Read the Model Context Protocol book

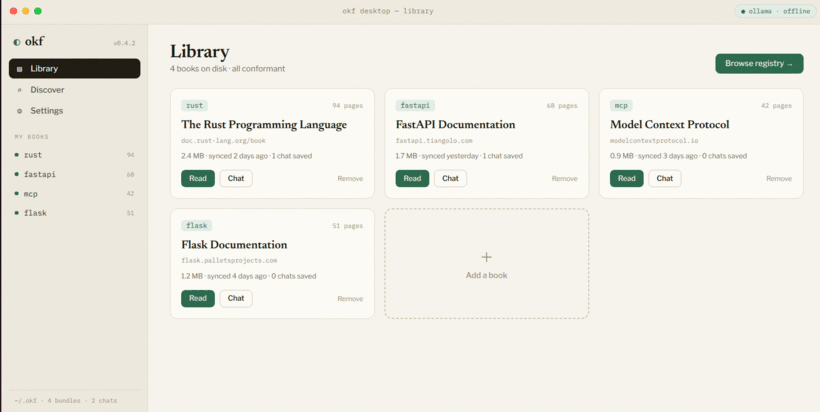click(627, 178)
